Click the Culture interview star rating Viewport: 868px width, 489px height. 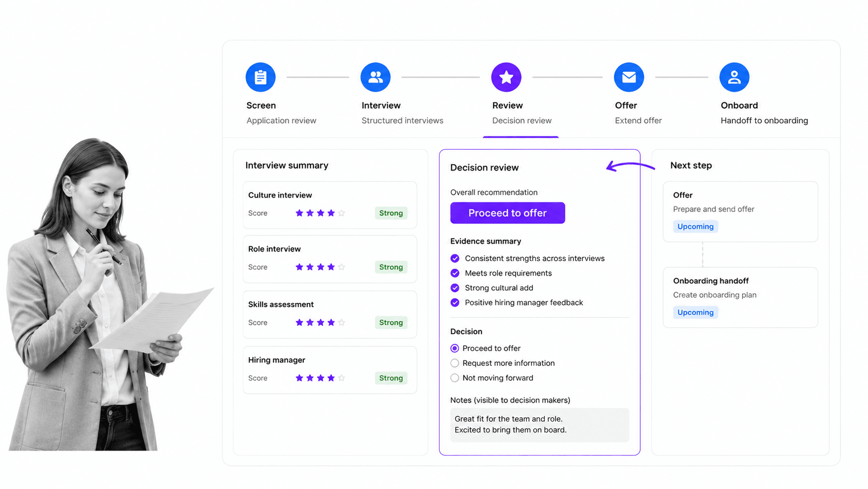click(x=320, y=213)
